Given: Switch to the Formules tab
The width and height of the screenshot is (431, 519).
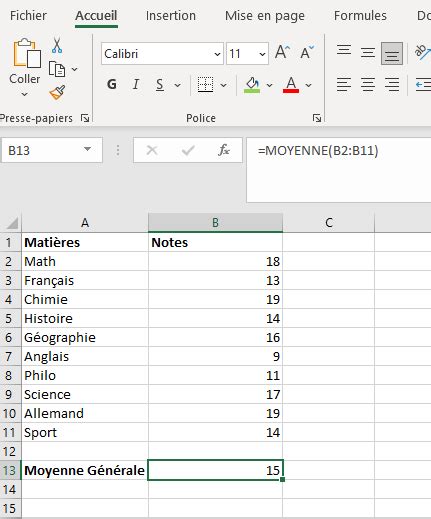Looking at the screenshot, I should pos(360,16).
